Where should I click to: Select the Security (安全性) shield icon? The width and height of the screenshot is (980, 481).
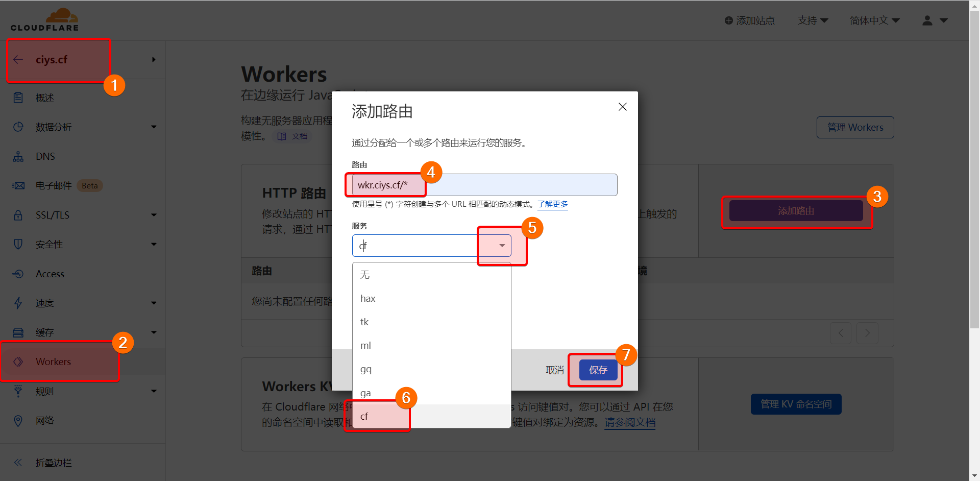tap(18, 244)
